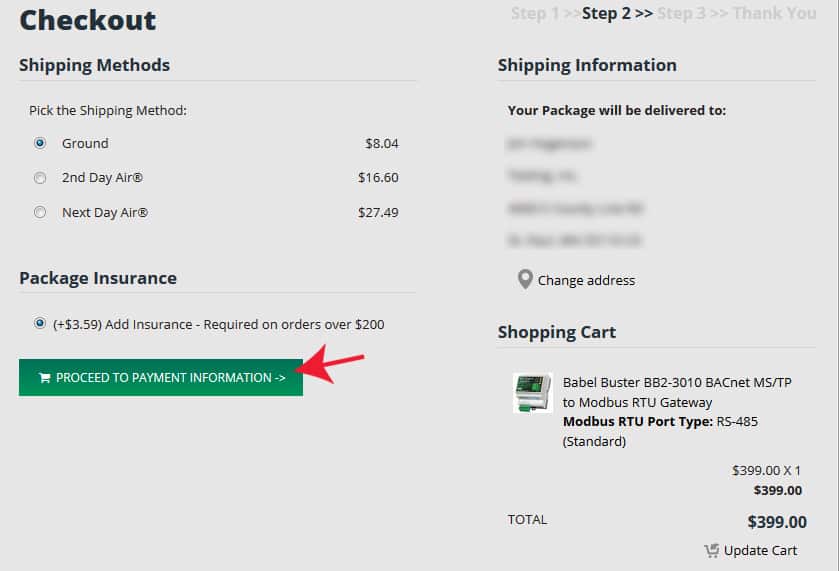The height and width of the screenshot is (571, 839).
Task: Click the $16.60 2nd Day Air price
Action: [x=378, y=178]
